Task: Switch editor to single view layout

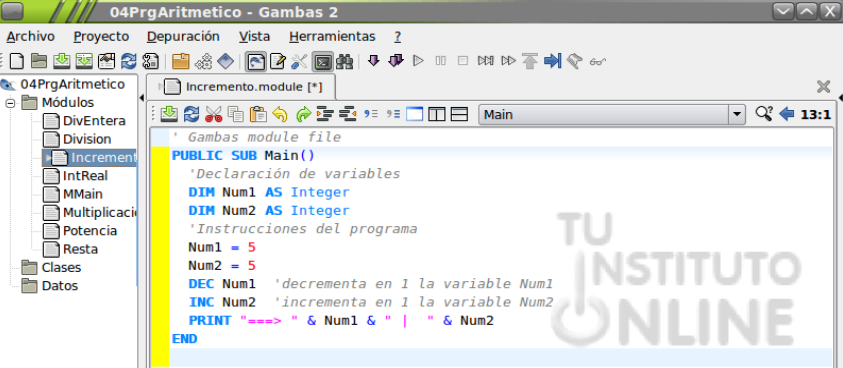Action: click(415, 114)
